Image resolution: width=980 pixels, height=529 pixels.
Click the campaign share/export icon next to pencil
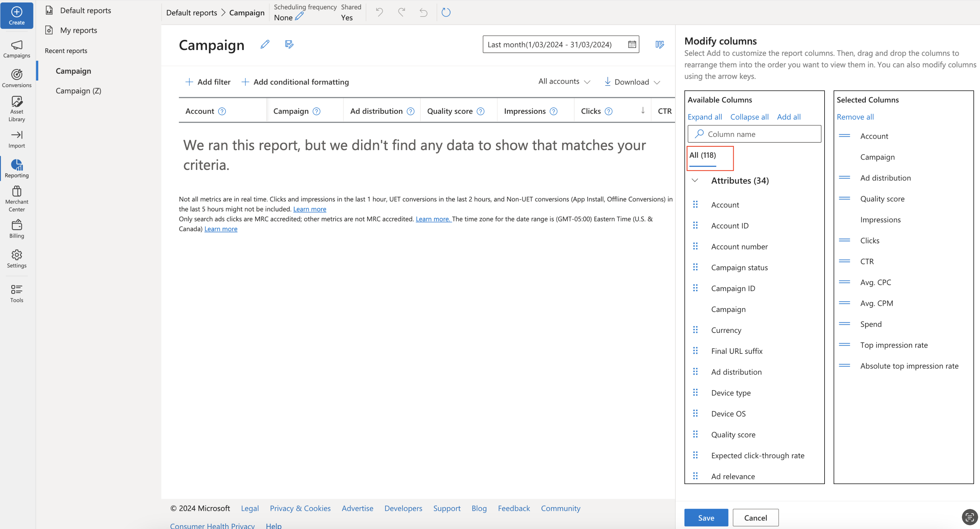pos(290,44)
